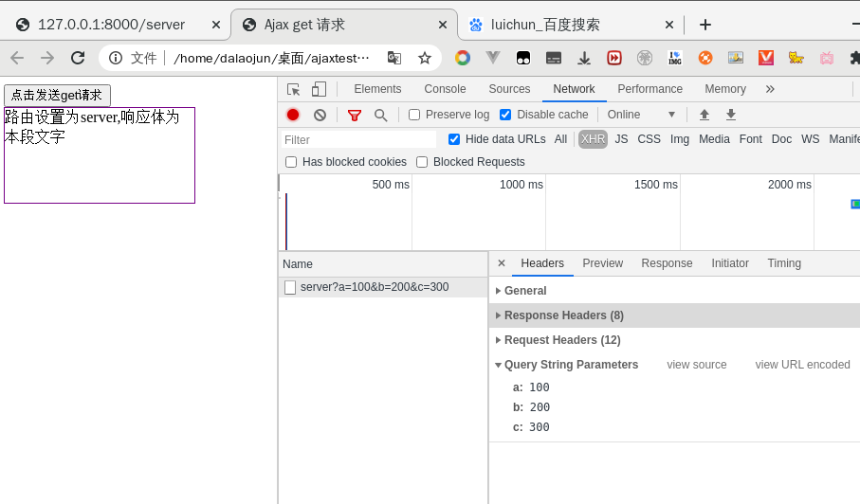Image resolution: width=860 pixels, height=504 pixels.
Task: Uncheck Hide data URLs checkbox
Action: tap(454, 139)
